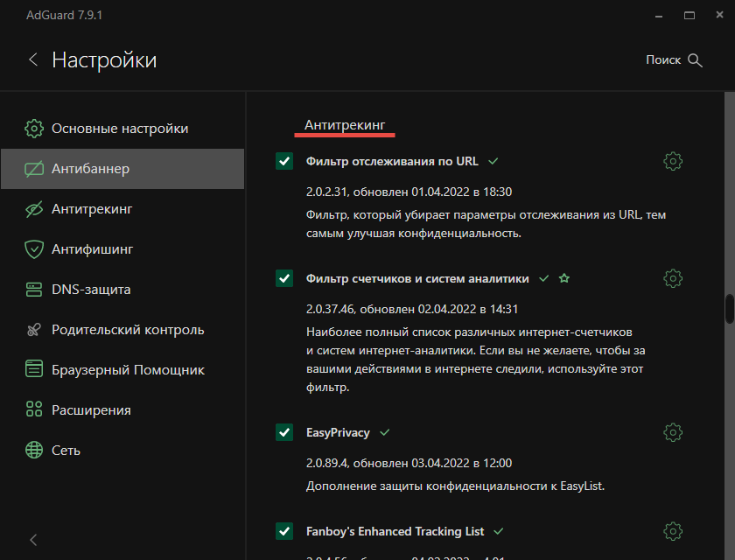Collapse the sidebar with bottom chevron

(x=33, y=540)
